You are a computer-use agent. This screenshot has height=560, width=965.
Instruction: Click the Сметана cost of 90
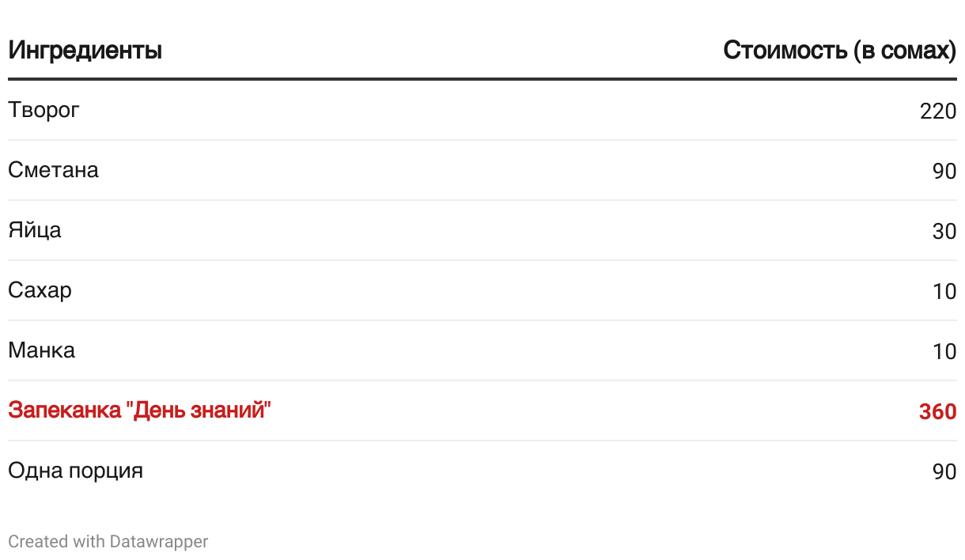click(944, 171)
